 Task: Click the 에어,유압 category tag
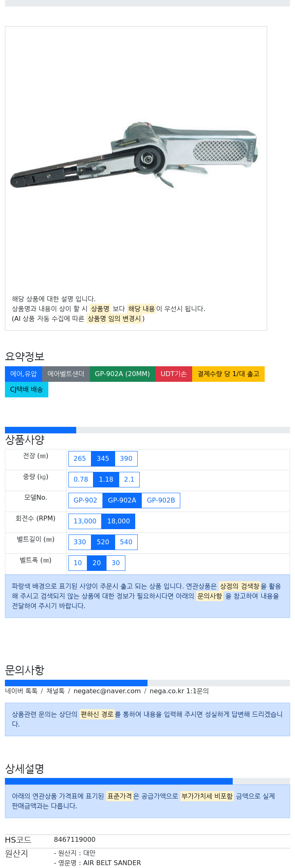coord(23,374)
